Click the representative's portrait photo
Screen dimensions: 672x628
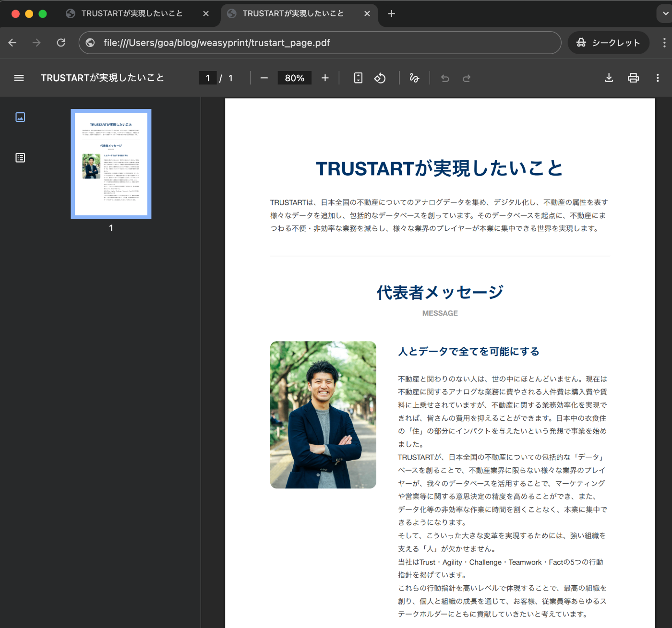(323, 415)
